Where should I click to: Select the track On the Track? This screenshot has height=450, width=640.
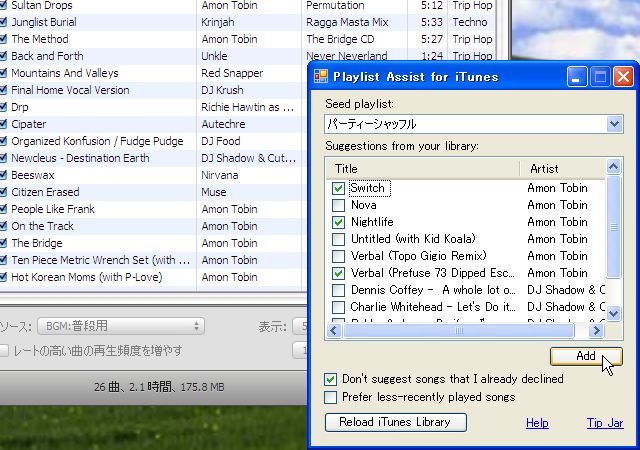coord(42,226)
